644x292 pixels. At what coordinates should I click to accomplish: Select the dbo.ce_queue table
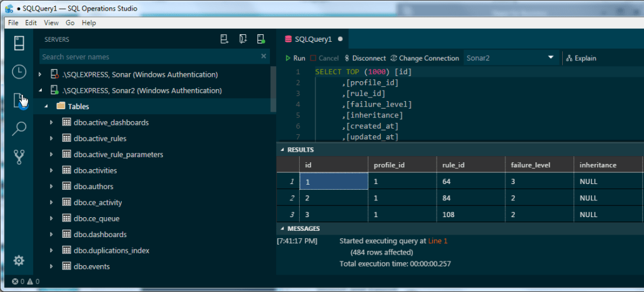(x=96, y=218)
